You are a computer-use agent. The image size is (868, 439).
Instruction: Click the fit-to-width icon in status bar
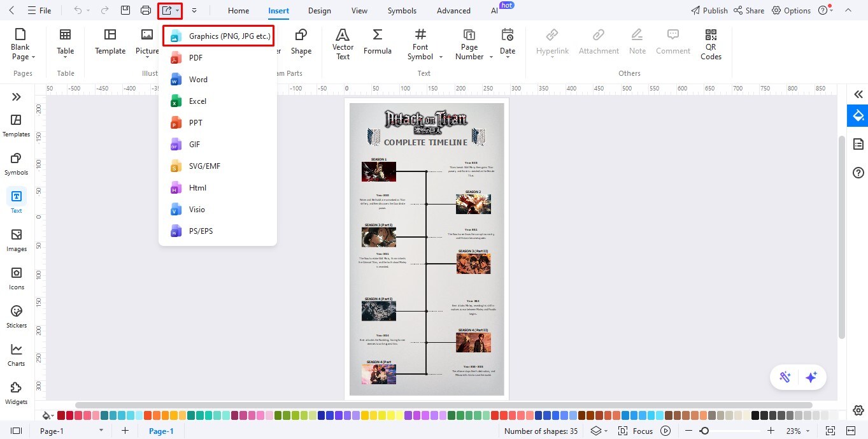(x=850, y=431)
